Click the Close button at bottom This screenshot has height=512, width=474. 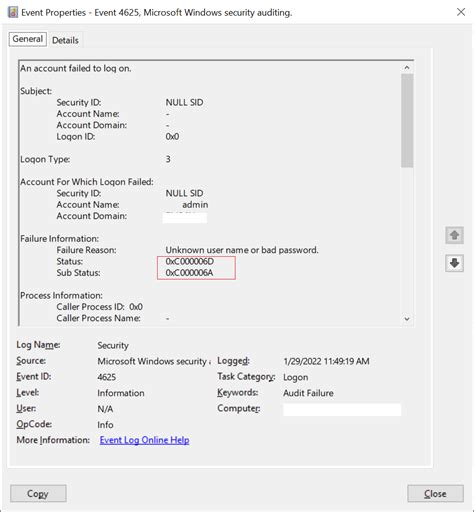coord(435,494)
